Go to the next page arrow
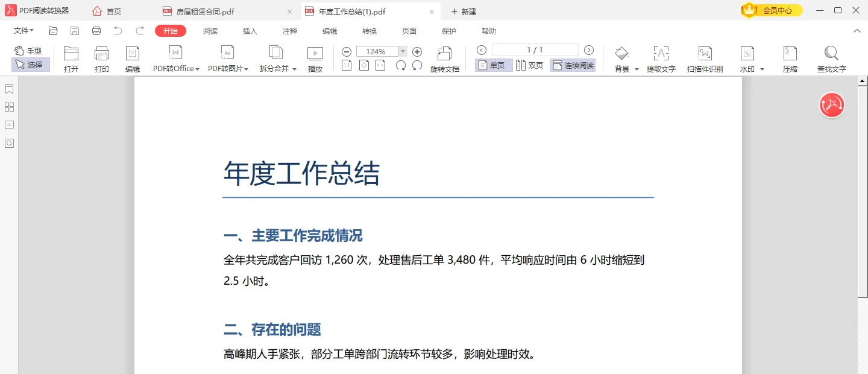This screenshot has width=868, height=374. [x=589, y=50]
